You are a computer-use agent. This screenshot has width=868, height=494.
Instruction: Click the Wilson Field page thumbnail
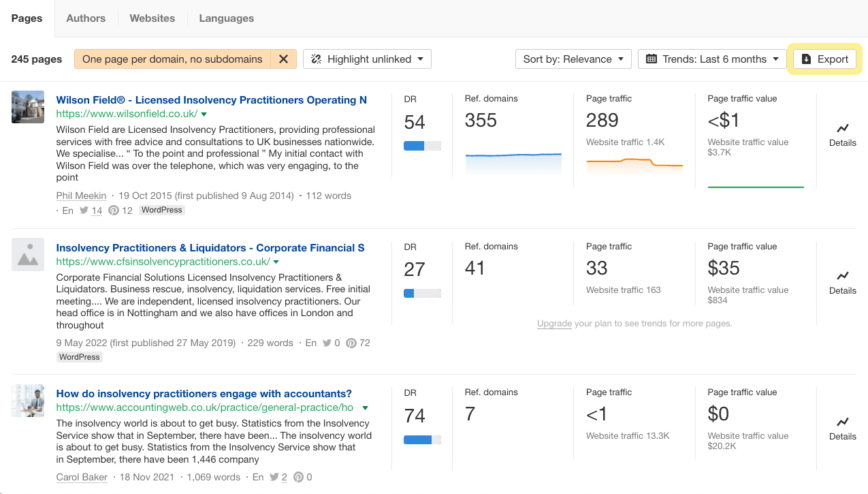27,107
